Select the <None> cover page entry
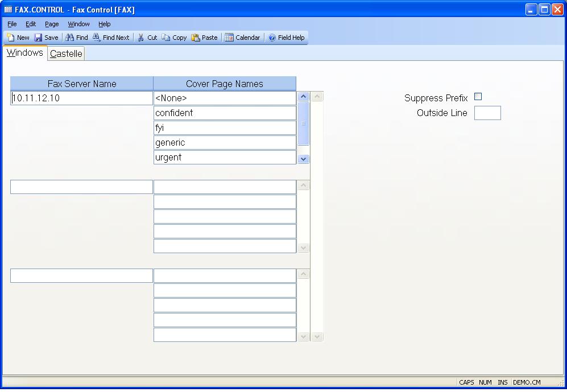Image resolution: width=567 pixels, height=392 pixels. [x=225, y=98]
